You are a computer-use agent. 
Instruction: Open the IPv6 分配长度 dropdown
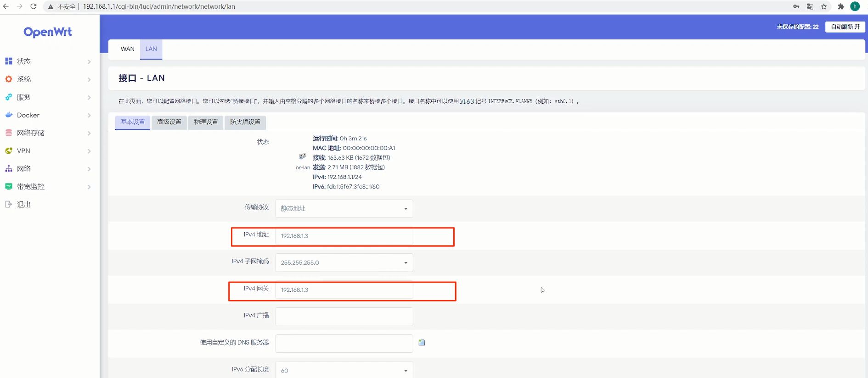coord(344,370)
